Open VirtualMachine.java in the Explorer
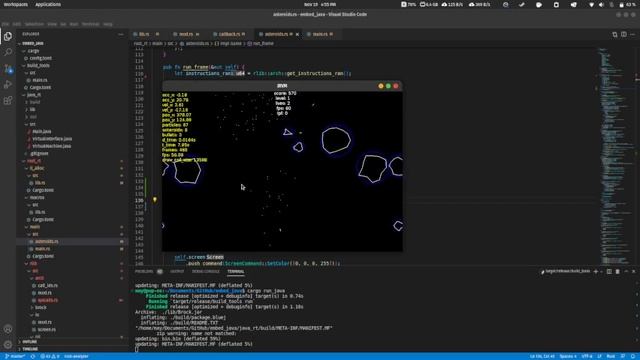 pos(51,146)
